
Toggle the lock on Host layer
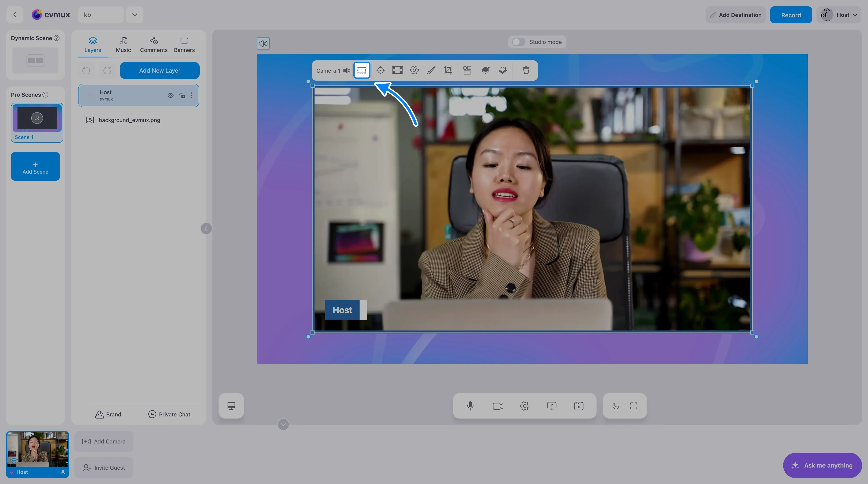[182, 95]
